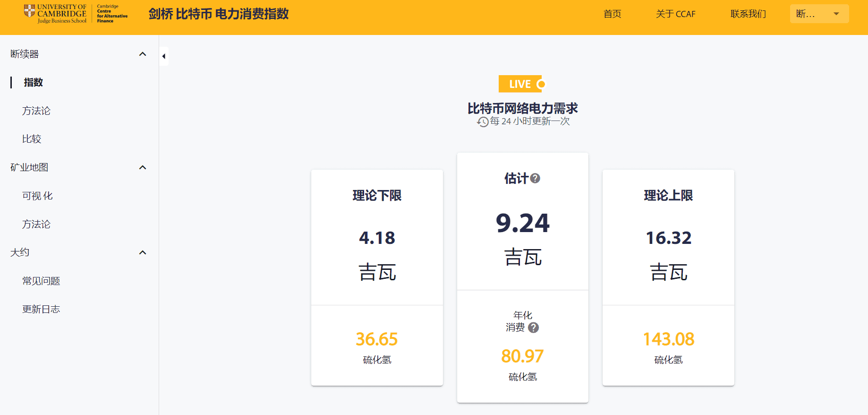This screenshot has width=868, height=415.
Task: Collapse the sidebar with the left arrow
Action: tap(164, 56)
